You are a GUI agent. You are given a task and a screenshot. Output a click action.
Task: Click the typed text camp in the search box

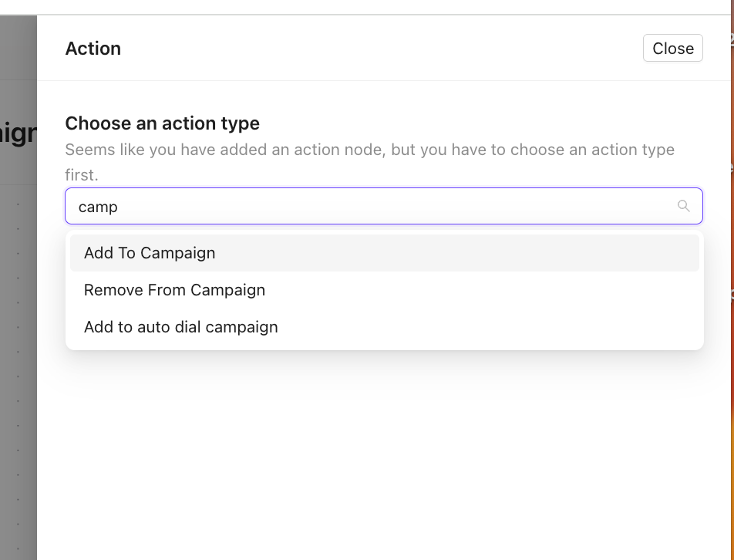coord(96,206)
